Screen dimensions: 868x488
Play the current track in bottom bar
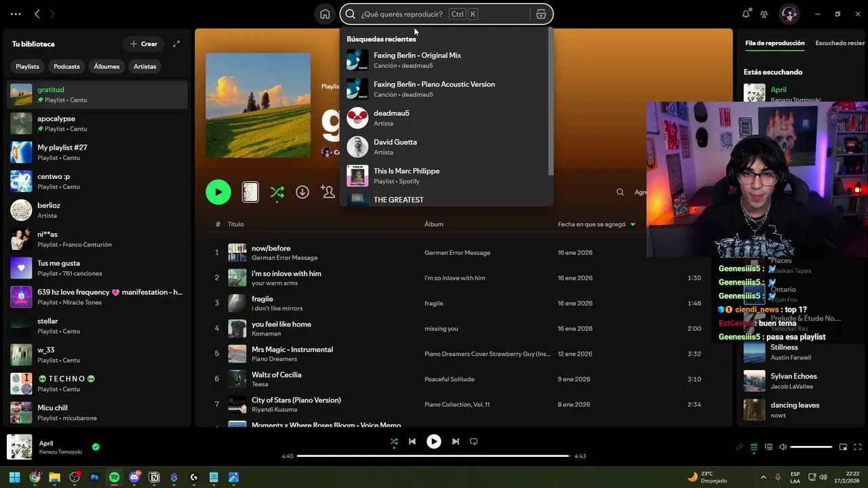click(x=434, y=442)
